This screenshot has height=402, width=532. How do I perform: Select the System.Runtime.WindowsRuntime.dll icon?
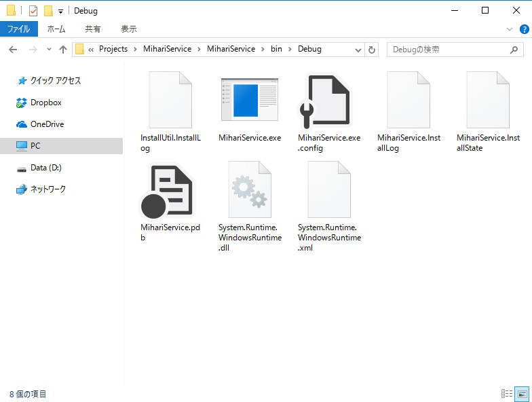[250, 189]
